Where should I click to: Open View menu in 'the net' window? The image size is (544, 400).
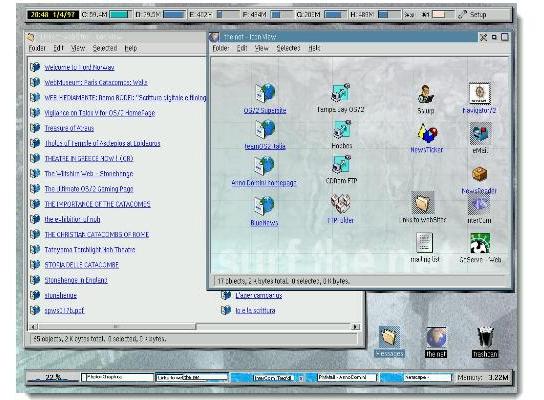coord(262,48)
